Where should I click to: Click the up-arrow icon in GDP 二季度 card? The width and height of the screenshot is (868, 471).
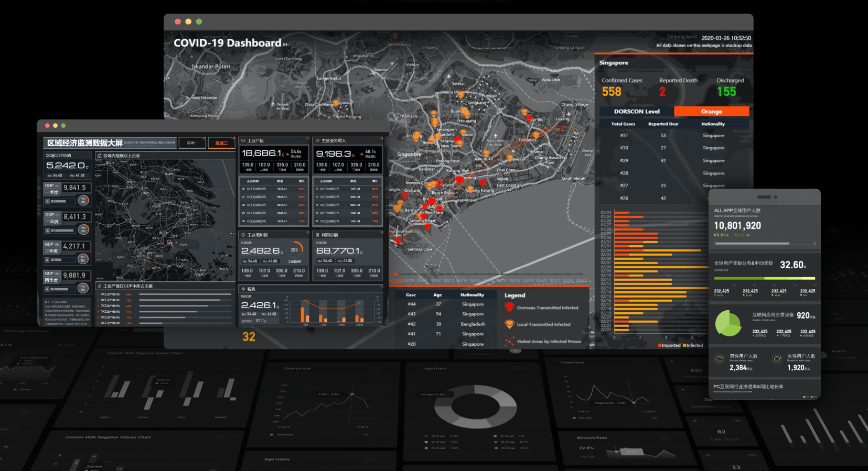tap(47, 231)
